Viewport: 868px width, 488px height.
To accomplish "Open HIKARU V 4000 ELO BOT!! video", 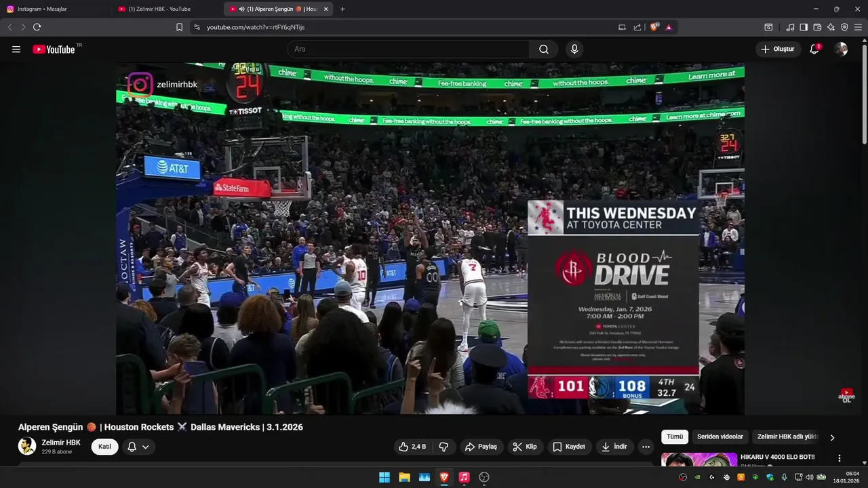I will click(777, 457).
